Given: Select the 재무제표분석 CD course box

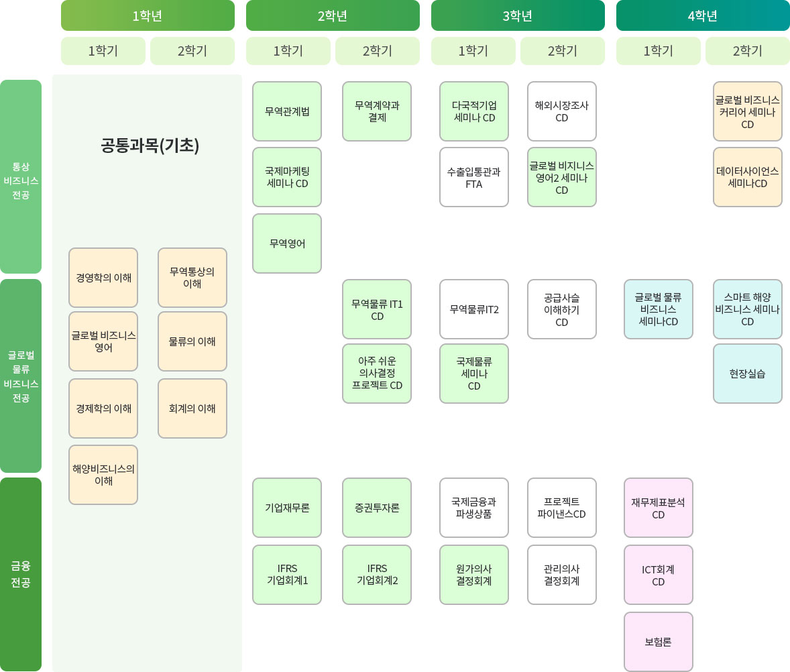Looking at the screenshot, I should coord(659,508).
